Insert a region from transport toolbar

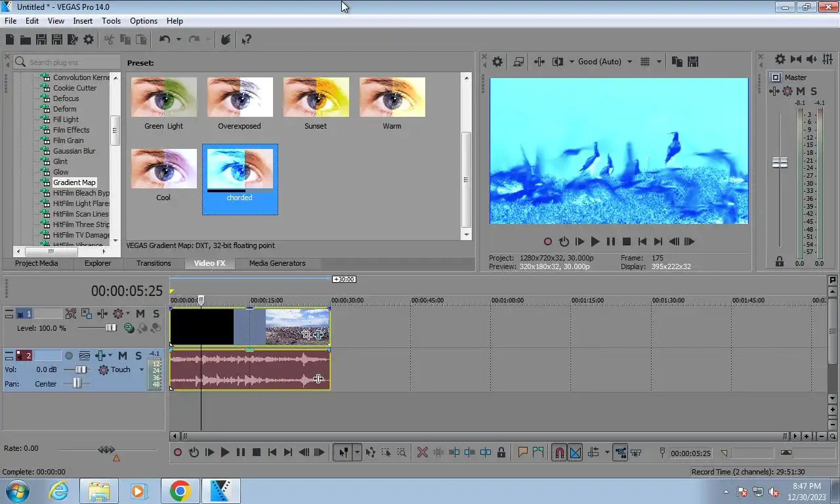(538, 452)
